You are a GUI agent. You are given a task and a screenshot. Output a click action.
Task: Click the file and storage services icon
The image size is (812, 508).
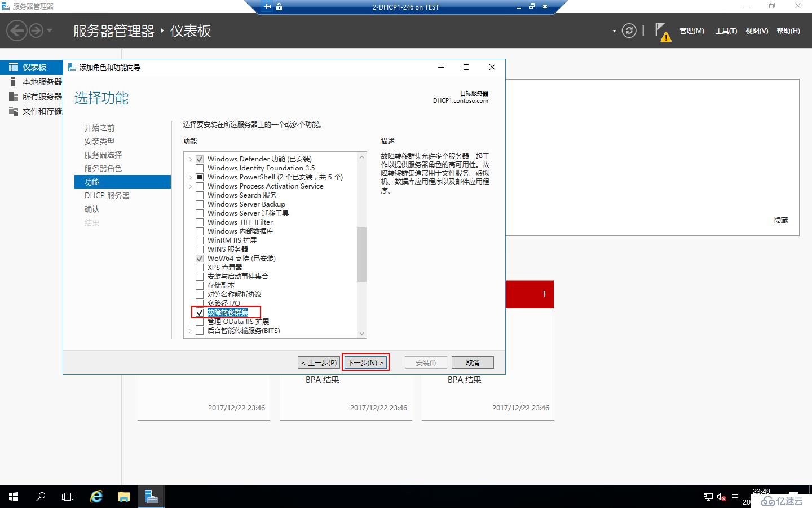[x=14, y=111]
